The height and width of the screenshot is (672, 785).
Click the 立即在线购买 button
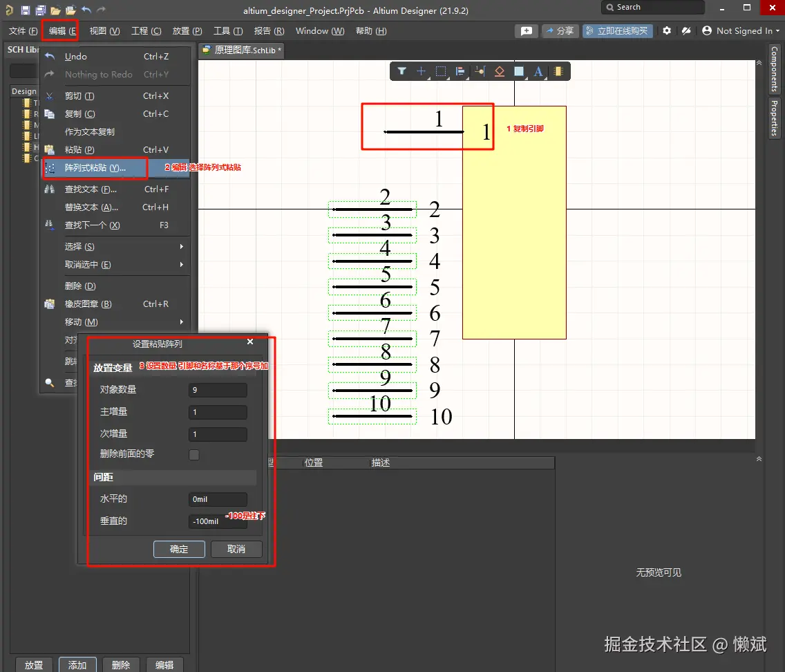pyautogui.click(x=617, y=31)
